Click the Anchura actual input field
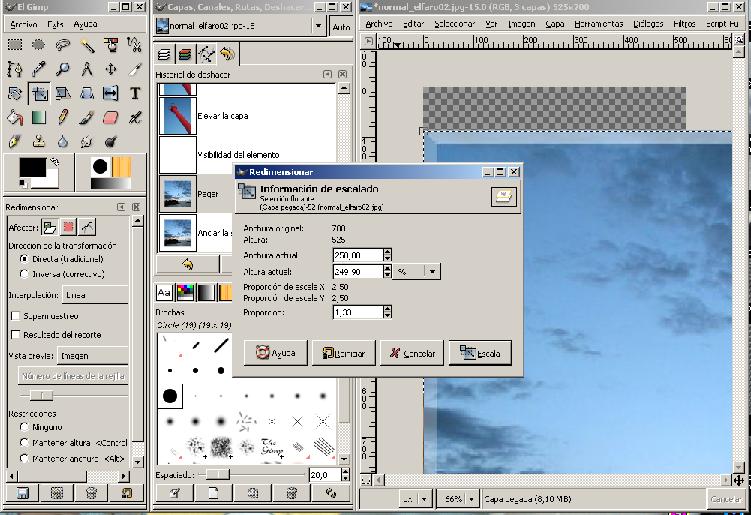The height and width of the screenshot is (515, 751). click(358, 255)
